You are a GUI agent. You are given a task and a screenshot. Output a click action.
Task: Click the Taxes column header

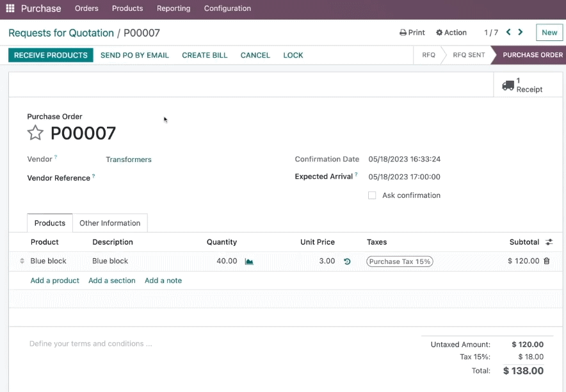point(376,242)
